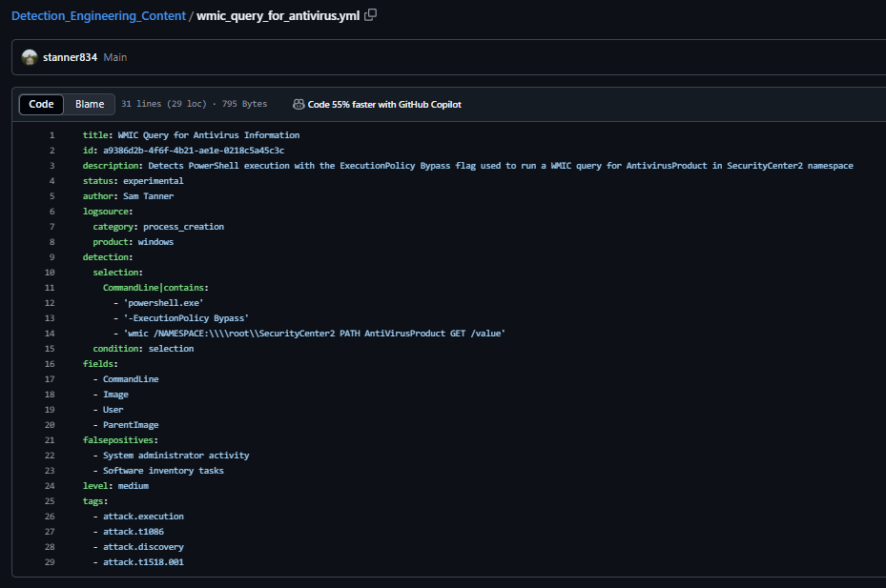Copy the file path using the copy icon
This screenshot has width=886, height=588.
pyautogui.click(x=371, y=15)
